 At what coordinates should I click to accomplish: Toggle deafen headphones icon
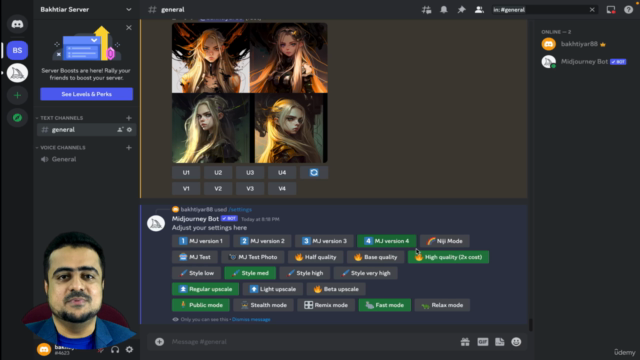(x=115, y=349)
